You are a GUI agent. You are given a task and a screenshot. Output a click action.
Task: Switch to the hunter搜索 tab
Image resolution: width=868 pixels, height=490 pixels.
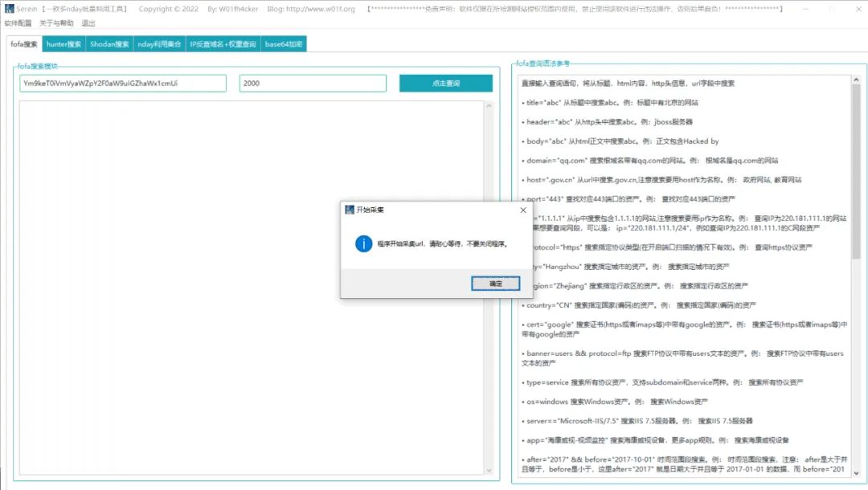point(63,44)
